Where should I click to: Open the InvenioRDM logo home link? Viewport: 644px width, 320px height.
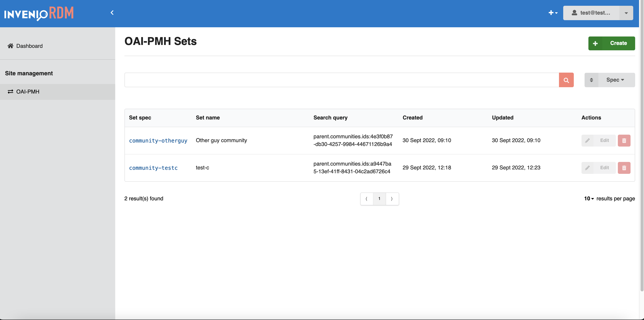[x=39, y=13]
